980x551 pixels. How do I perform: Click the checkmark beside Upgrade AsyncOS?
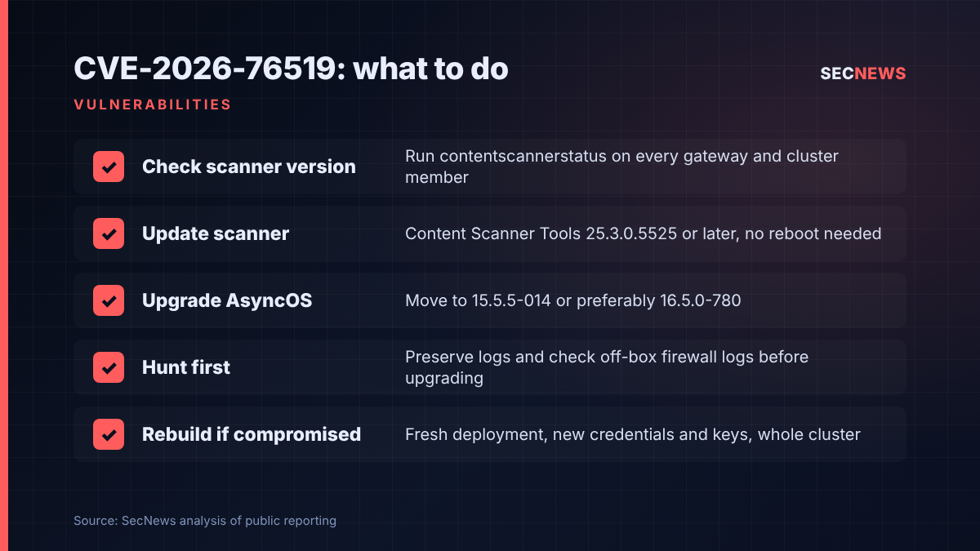[109, 300]
